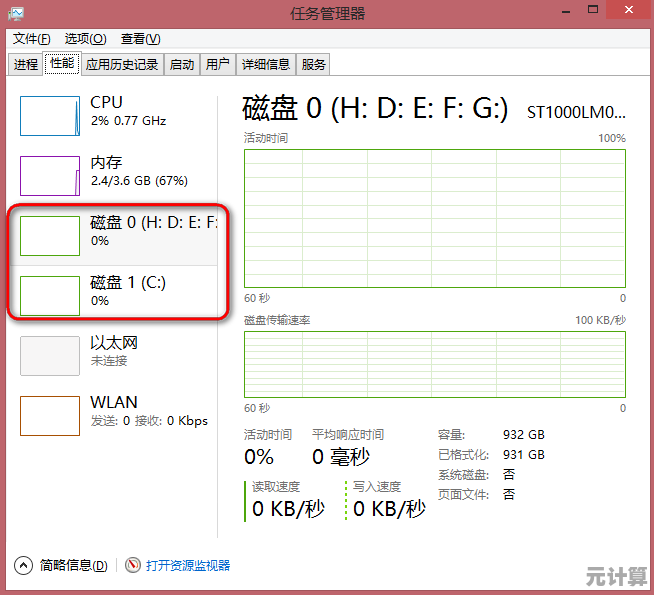This screenshot has width=654, height=595.
Task: Click the 磁盘 1 (C:) label
Action: 128,283
